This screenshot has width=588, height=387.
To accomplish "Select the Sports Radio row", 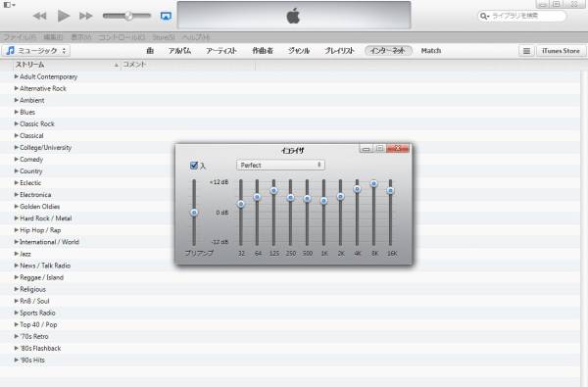I will tap(291, 313).
